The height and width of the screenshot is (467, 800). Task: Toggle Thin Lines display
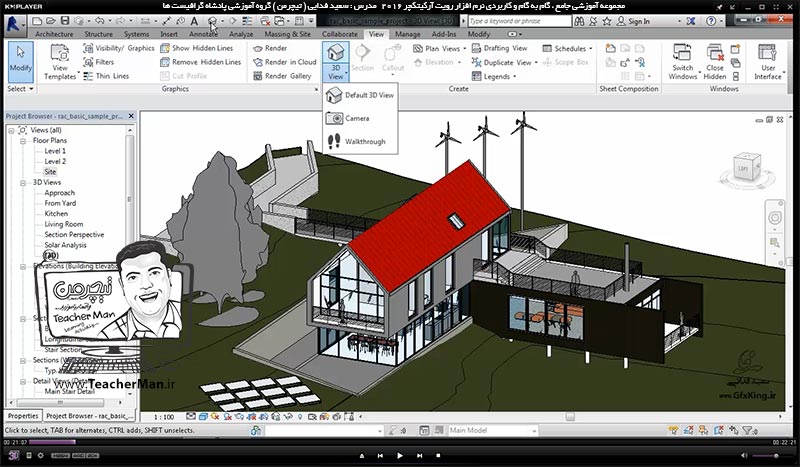click(106, 76)
